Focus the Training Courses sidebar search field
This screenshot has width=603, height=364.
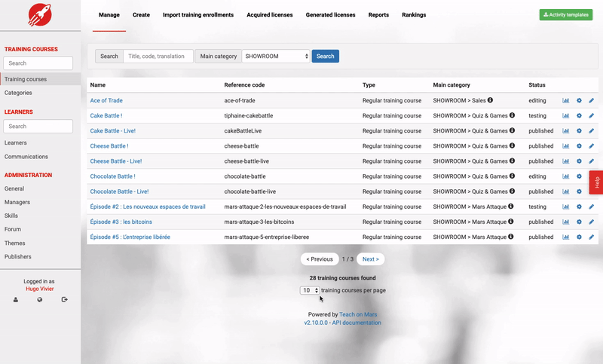(x=38, y=63)
